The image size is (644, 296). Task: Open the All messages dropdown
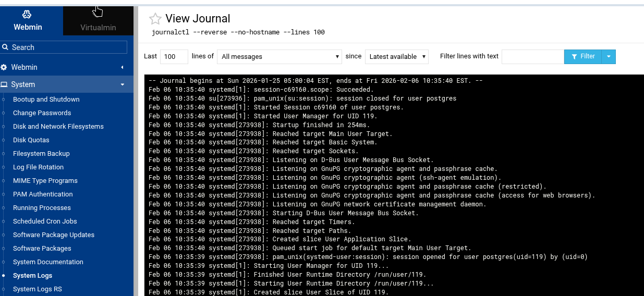coord(280,56)
